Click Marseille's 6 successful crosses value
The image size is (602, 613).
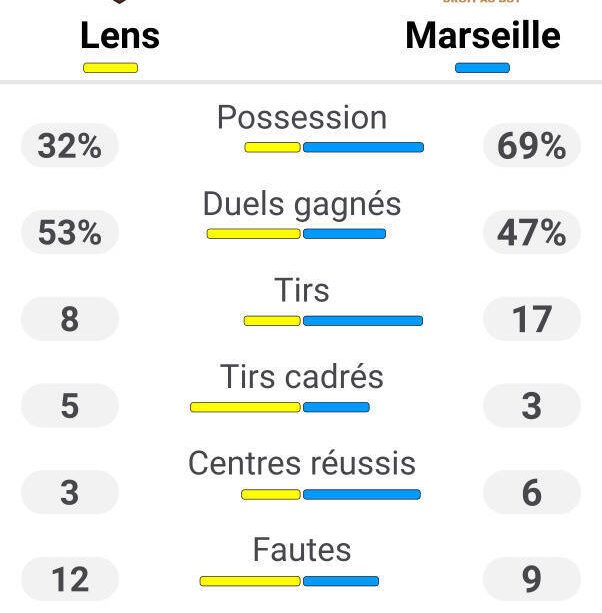click(x=531, y=492)
